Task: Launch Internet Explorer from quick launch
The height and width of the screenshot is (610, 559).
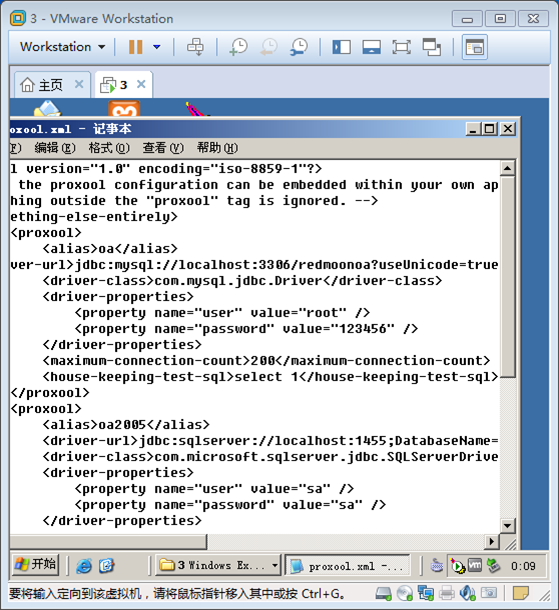Action: tap(84, 566)
